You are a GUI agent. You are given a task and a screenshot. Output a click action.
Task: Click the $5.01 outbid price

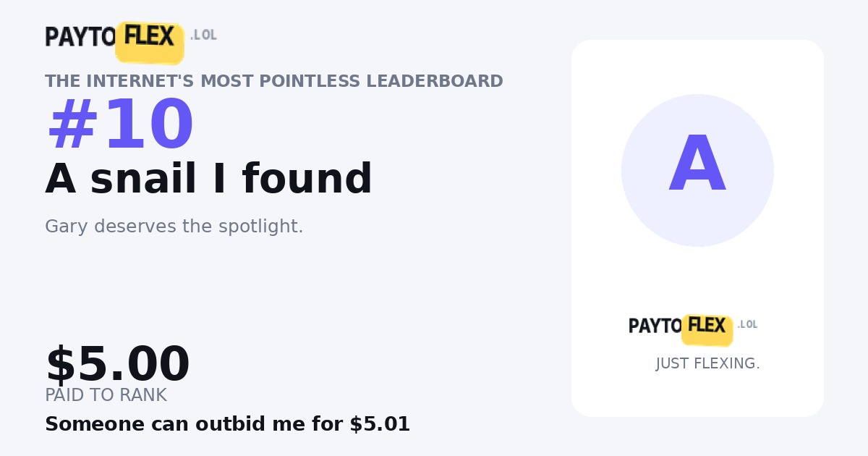380,424
